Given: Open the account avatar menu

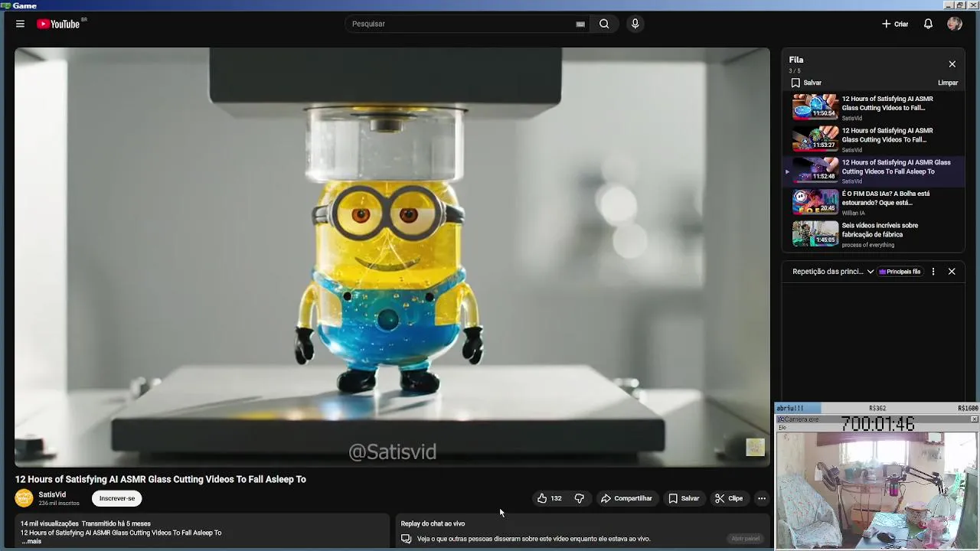Looking at the screenshot, I should 955,24.
